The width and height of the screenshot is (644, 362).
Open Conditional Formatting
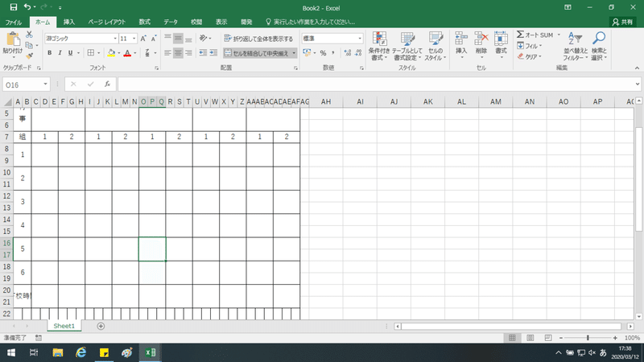point(378,47)
